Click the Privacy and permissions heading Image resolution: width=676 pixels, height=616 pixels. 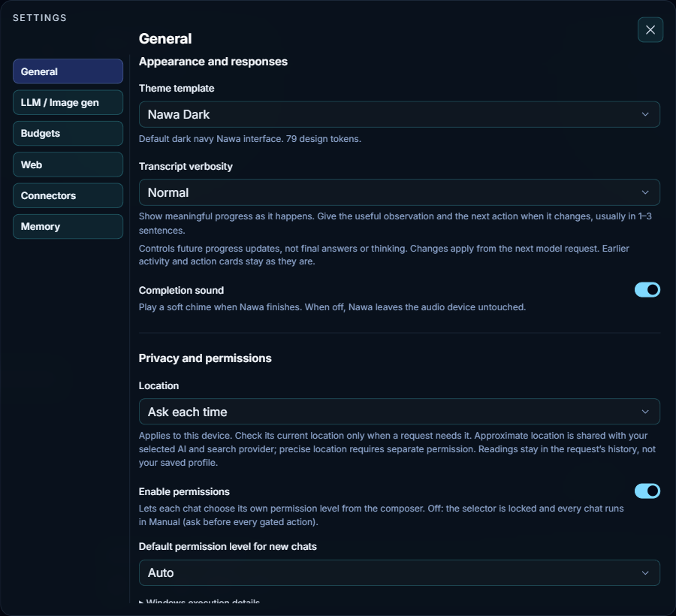(x=205, y=358)
